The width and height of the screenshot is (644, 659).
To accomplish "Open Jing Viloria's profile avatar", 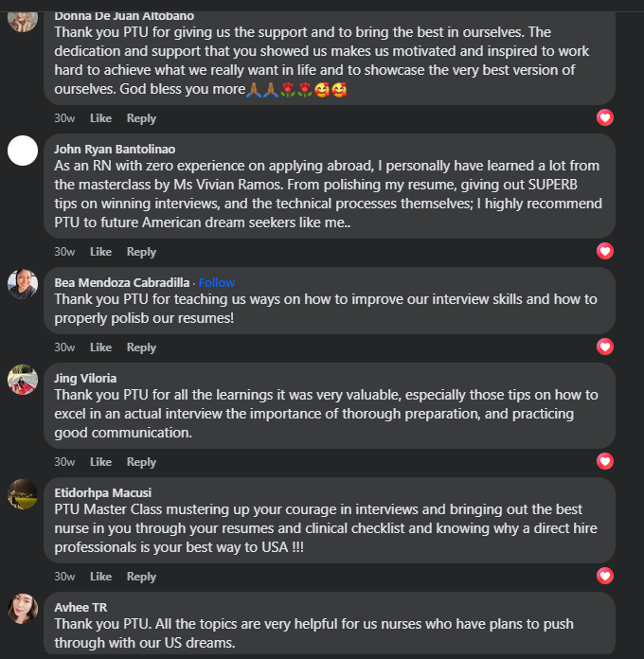I will tap(23, 380).
